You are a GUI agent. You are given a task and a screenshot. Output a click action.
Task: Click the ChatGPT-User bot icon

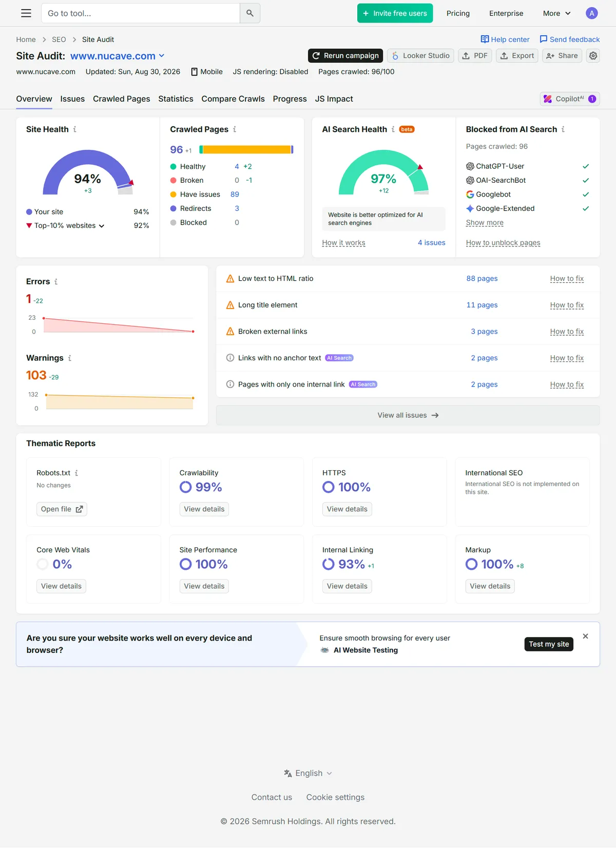point(470,166)
